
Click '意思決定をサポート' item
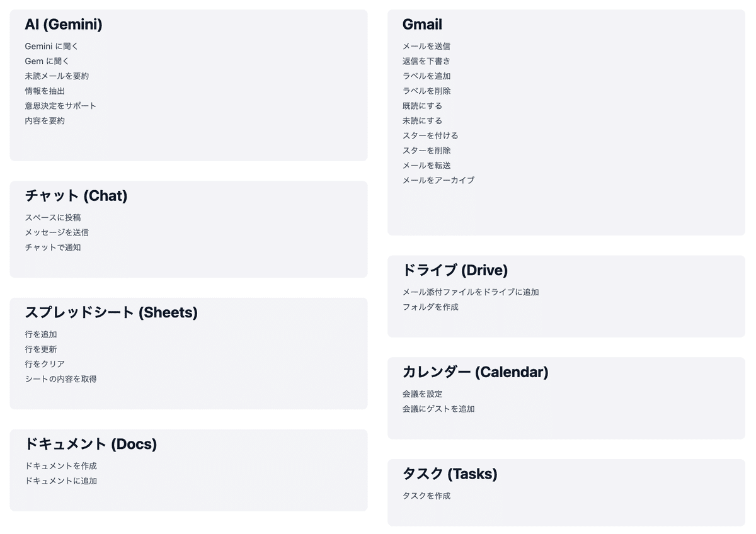(x=60, y=106)
